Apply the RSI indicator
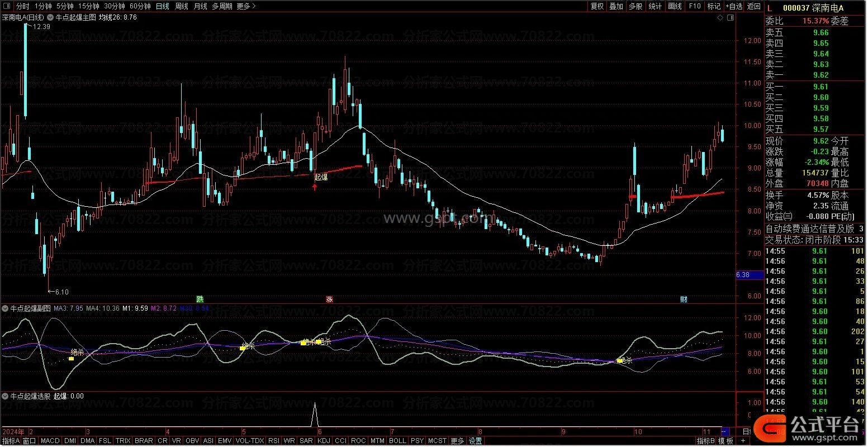Screen dimensions: 868x447 (274, 441)
